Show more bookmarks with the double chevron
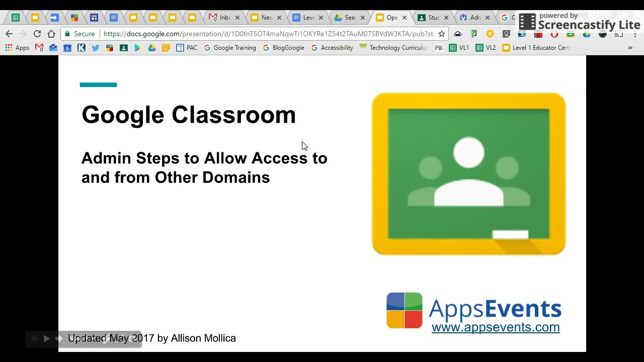644x362 pixels. point(630,48)
